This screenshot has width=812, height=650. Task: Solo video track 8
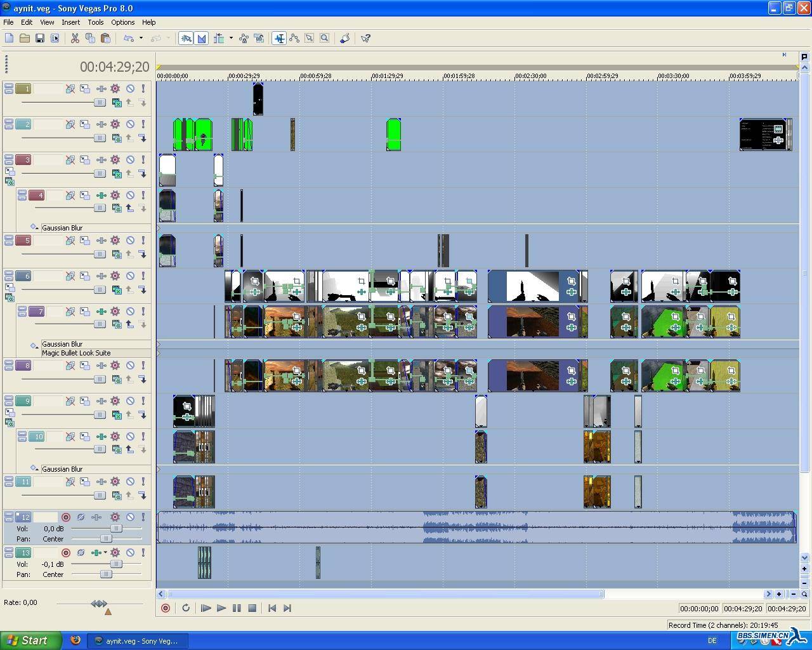tap(143, 366)
